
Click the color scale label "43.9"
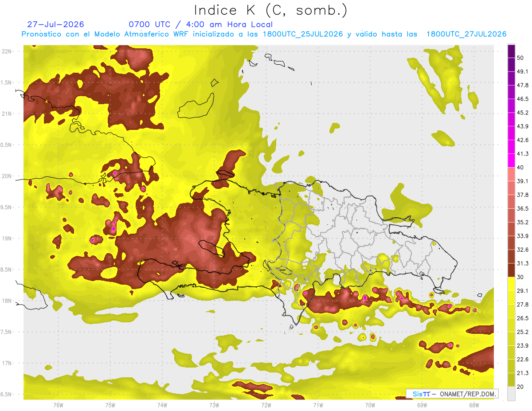point(523,126)
